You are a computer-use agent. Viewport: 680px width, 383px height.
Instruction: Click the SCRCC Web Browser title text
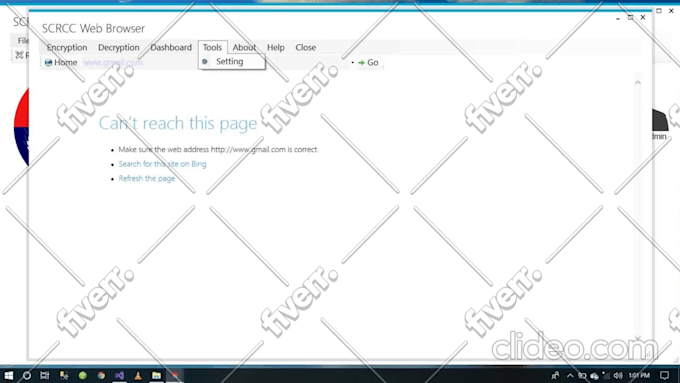coord(93,29)
